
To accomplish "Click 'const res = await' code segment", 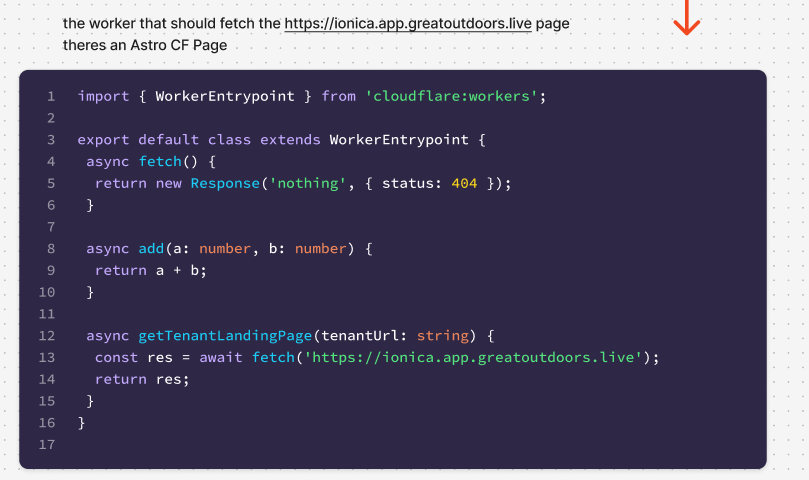I will coord(168,358).
